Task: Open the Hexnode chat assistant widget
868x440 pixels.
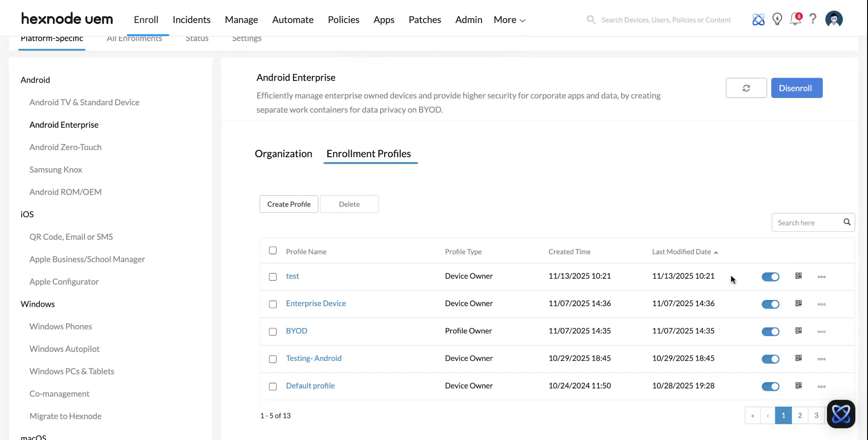Action: 840,414
